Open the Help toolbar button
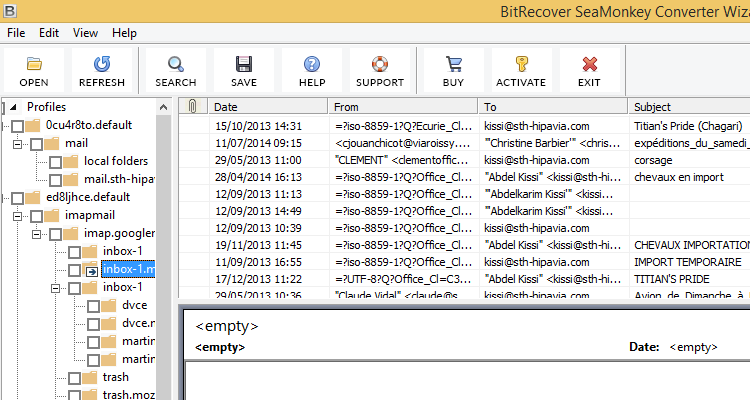 click(x=312, y=70)
